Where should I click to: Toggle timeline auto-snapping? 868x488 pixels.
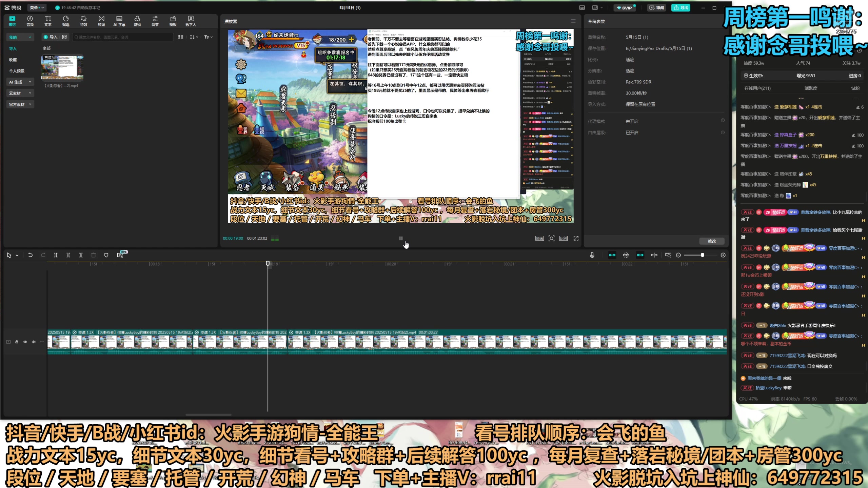point(626,255)
